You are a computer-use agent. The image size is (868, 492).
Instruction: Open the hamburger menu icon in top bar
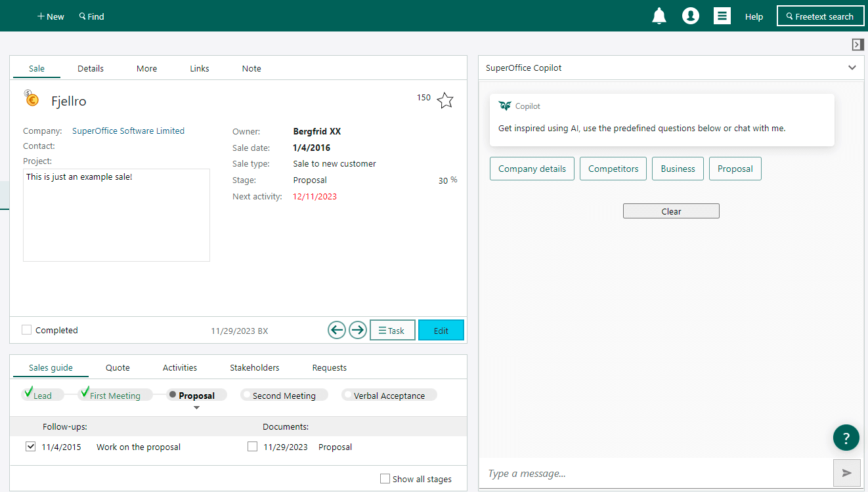722,16
